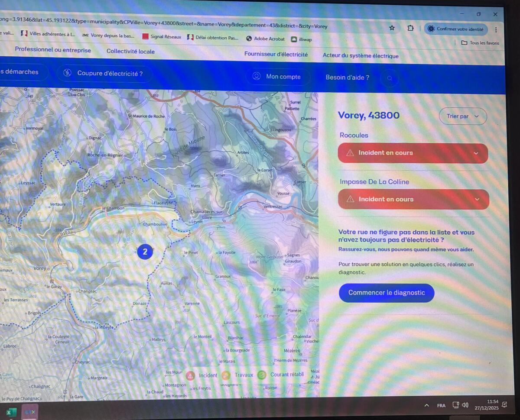Click the cluster marker labeled 2 on map

(x=145, y=252)
